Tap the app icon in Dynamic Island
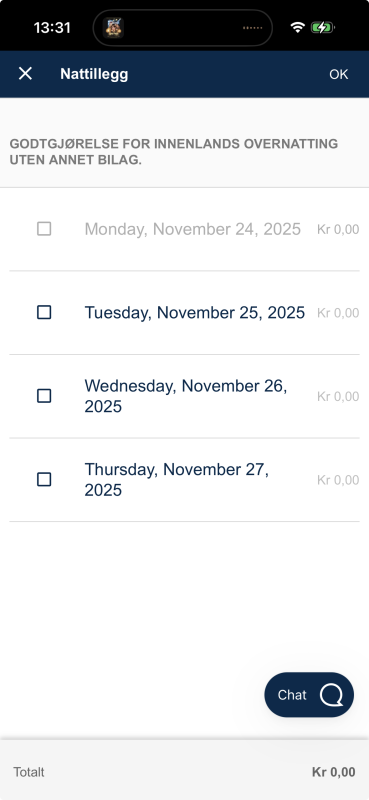 click(x=113, y=28)
